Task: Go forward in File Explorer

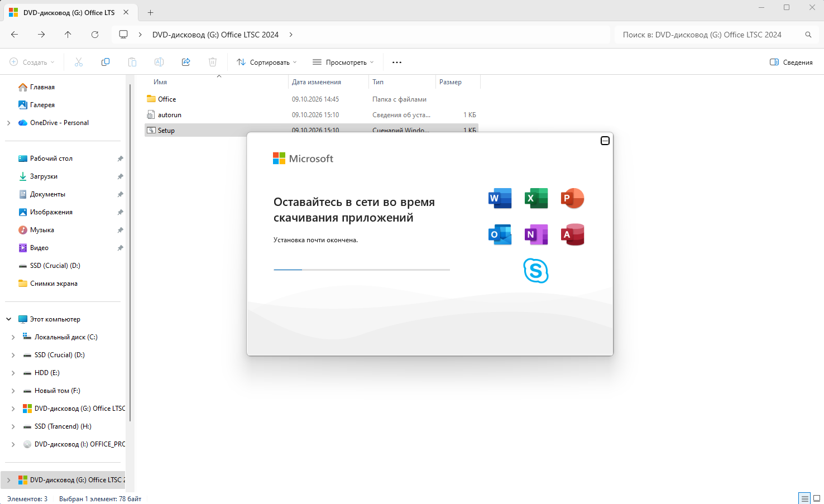Action: 41,35
